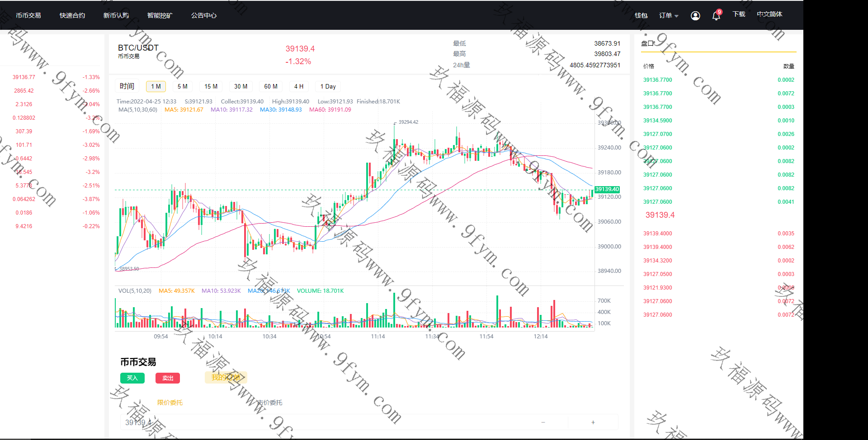Image resolution: width=868 pixels, height=440 pixels.
Task: Click the price input field showing 39139.4
Action: [316, 422]
